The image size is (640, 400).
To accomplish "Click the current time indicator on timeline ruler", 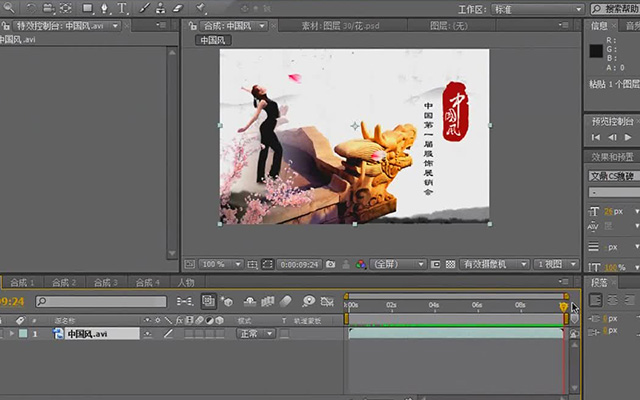I will point(563,307).
